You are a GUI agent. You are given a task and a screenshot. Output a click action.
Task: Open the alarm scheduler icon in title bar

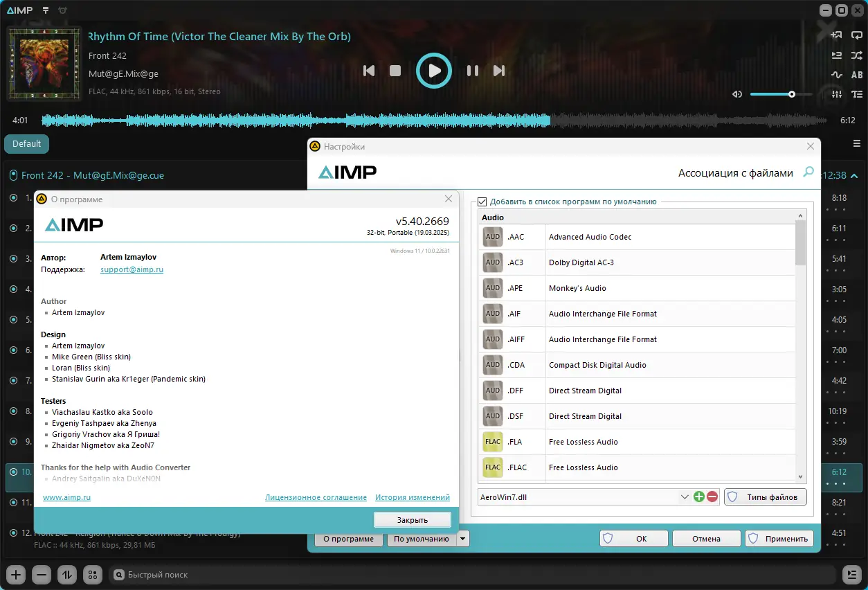click(x=63, y=10)
